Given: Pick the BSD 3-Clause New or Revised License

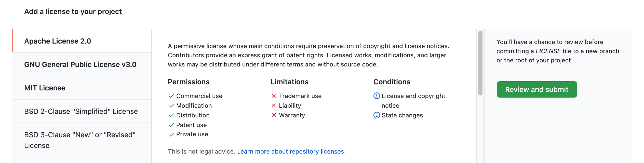Looking at the screenshot, I should 82,140.
